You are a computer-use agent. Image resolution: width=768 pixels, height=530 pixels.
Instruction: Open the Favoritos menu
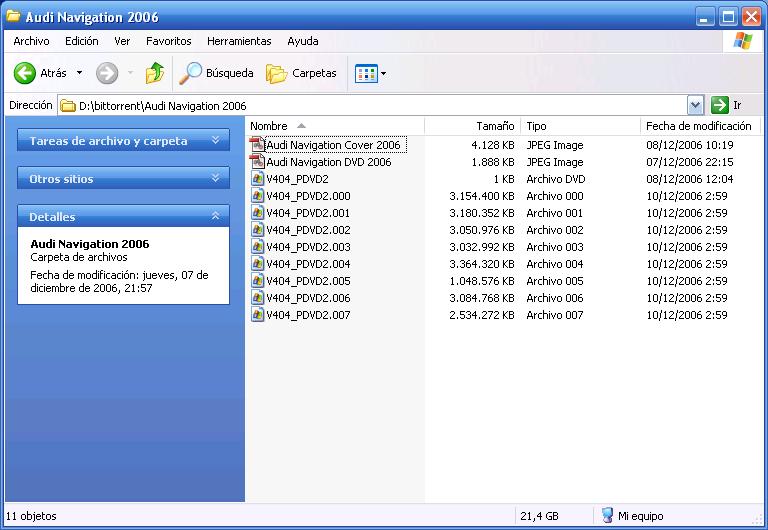point(168,41)
